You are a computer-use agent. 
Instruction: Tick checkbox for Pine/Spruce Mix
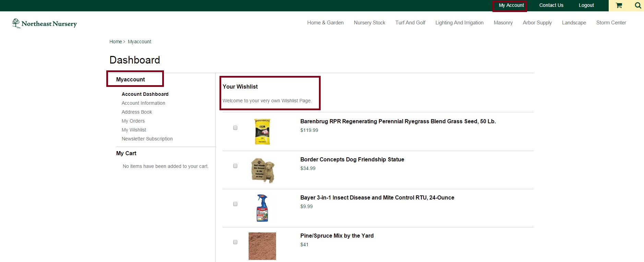(x=235, y=242)
